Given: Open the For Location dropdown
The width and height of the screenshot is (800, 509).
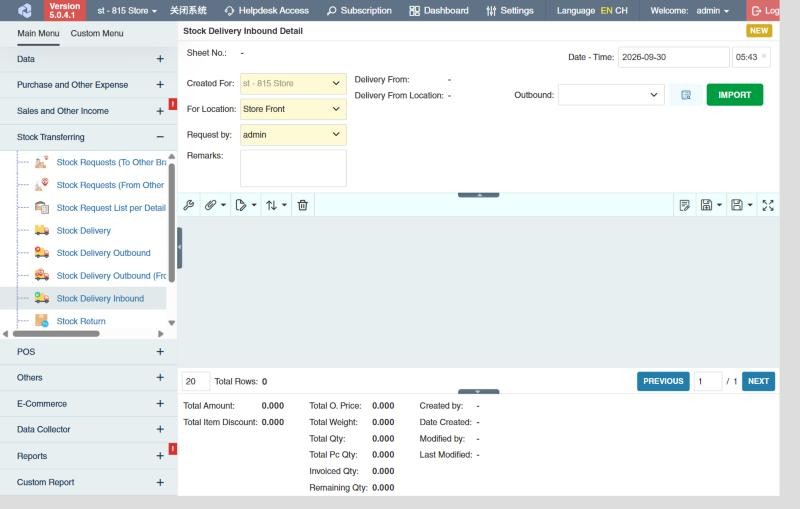Looking at the screenshot, I should click(x=293, y=109).
